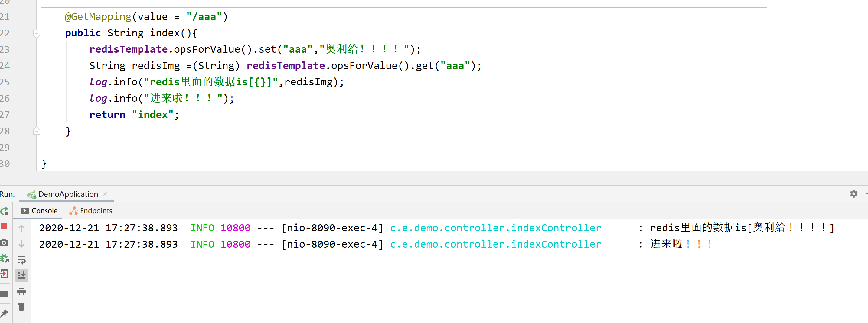
Task: Click the "/aaa" mapping string
Action: (204, 17)
